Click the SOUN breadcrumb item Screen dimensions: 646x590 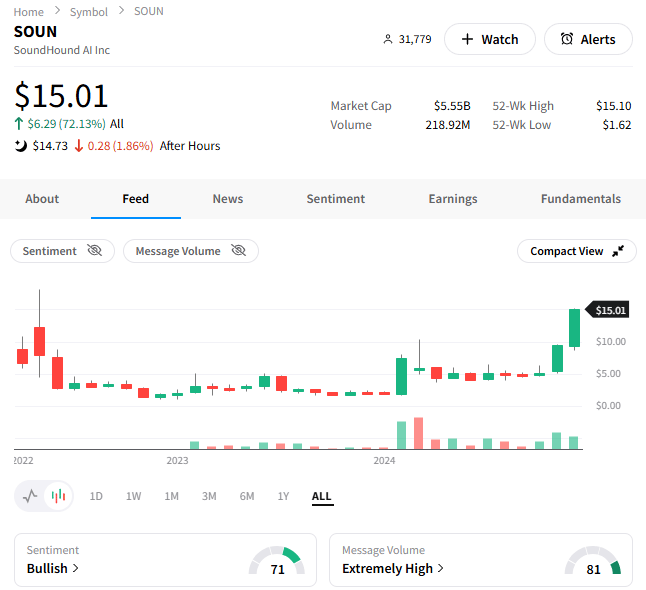[149, 11]
